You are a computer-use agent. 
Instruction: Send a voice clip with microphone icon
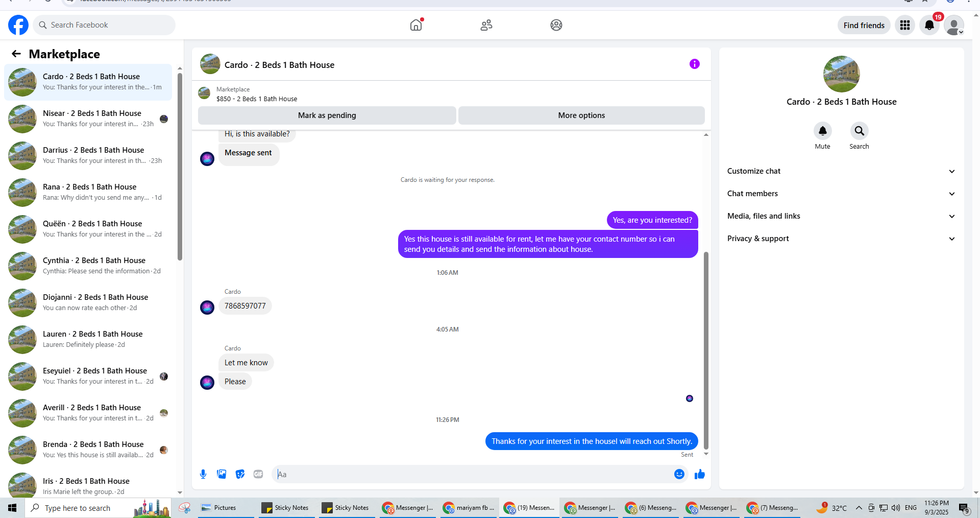203,474
